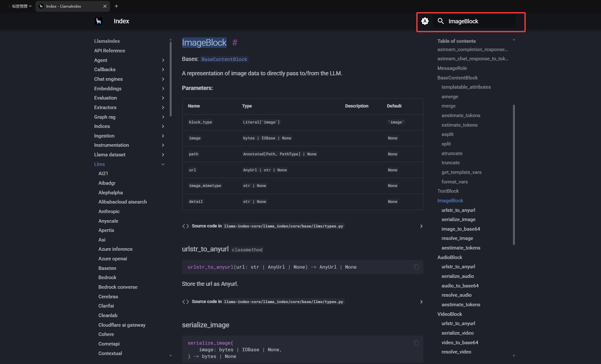Image resolution: width=601 pixels, height=364 pixels.
Task: Close the Index - LlamaIndex tab
Action: click(x=105, y=6)
